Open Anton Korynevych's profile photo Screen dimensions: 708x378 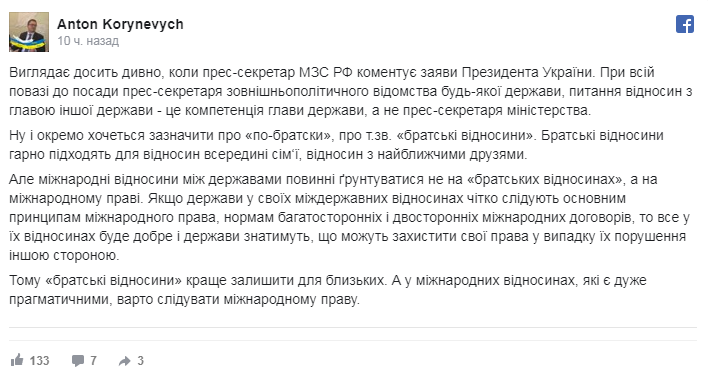point(29,32)
